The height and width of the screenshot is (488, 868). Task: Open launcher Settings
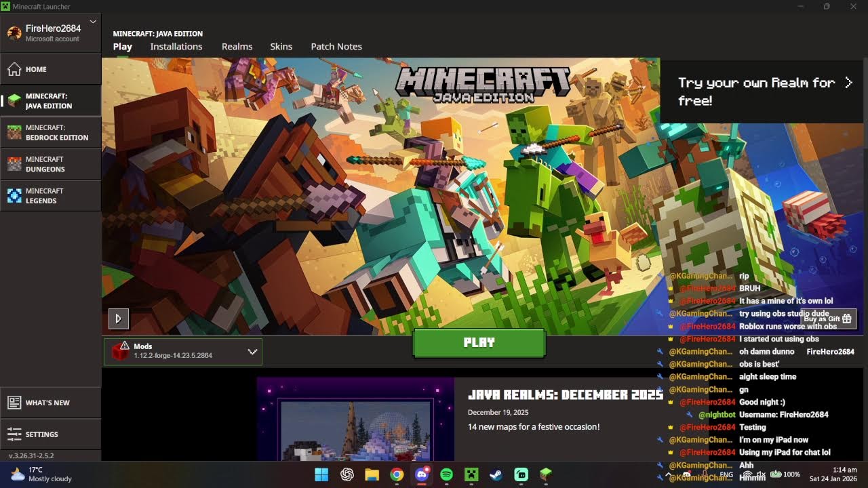tap(51, 434)
